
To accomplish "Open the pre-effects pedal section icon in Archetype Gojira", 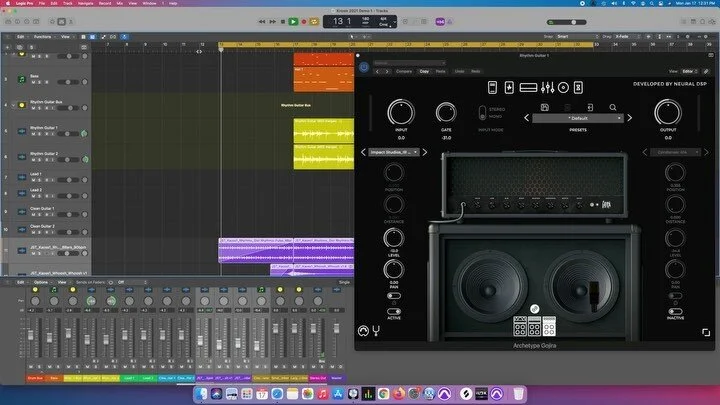I will tap(492, 87).
